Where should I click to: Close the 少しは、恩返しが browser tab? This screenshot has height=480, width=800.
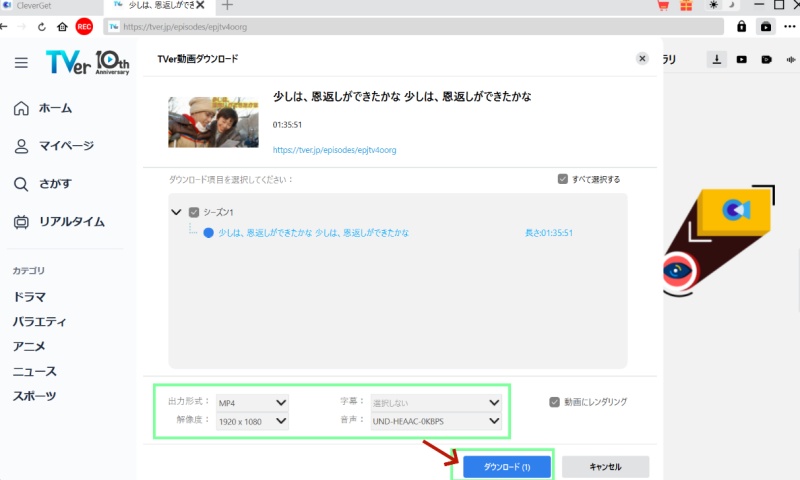point(200,5)
